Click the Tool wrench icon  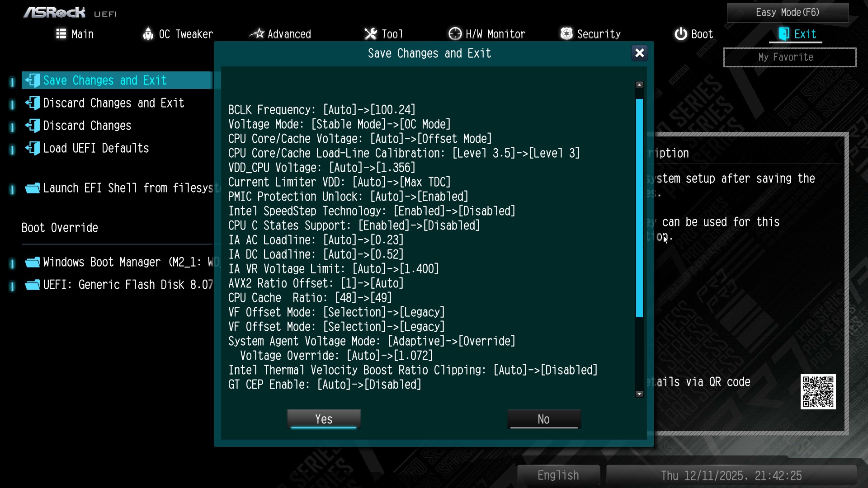tap(371, 34)
